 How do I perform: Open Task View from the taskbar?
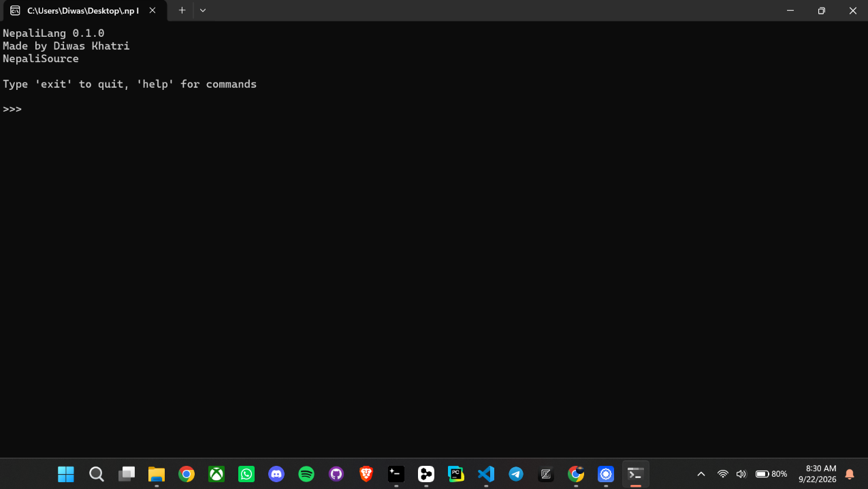tap(127, 474)
